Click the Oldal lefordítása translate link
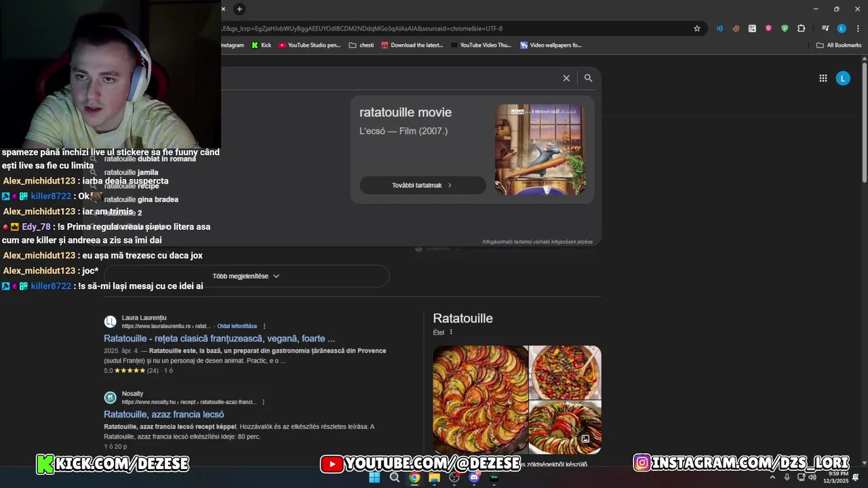The width and height of the screenshot is (868, 488). (237, 326)
